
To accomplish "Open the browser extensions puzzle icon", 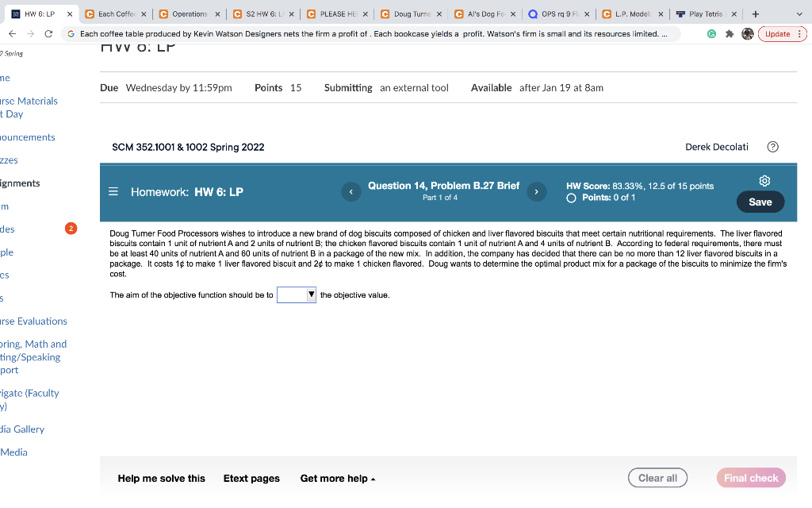I will point(730,33).
